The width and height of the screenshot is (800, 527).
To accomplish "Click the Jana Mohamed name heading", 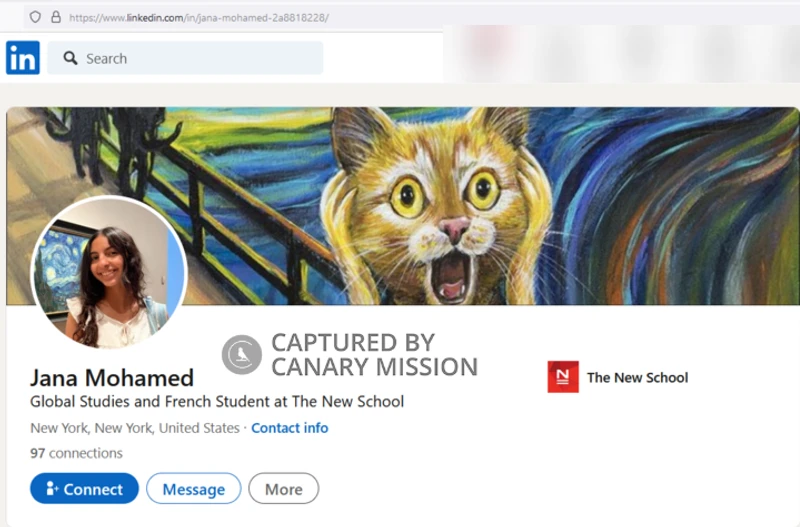I will (112, 378).
